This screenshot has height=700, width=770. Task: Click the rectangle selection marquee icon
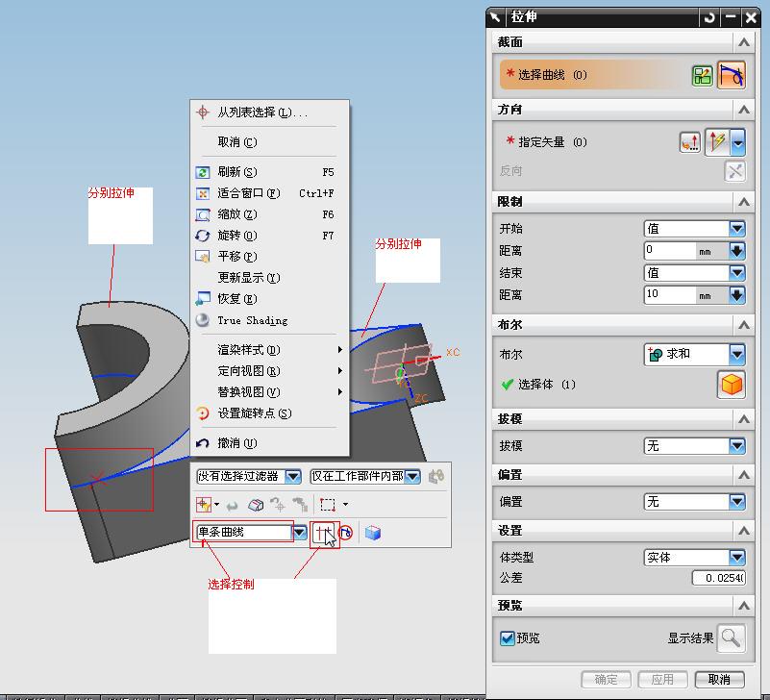click(x=328, y=505)
